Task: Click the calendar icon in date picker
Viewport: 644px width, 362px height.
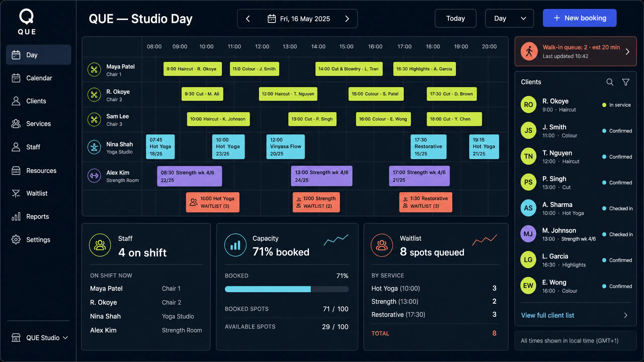Action: (x=272, y=19)
